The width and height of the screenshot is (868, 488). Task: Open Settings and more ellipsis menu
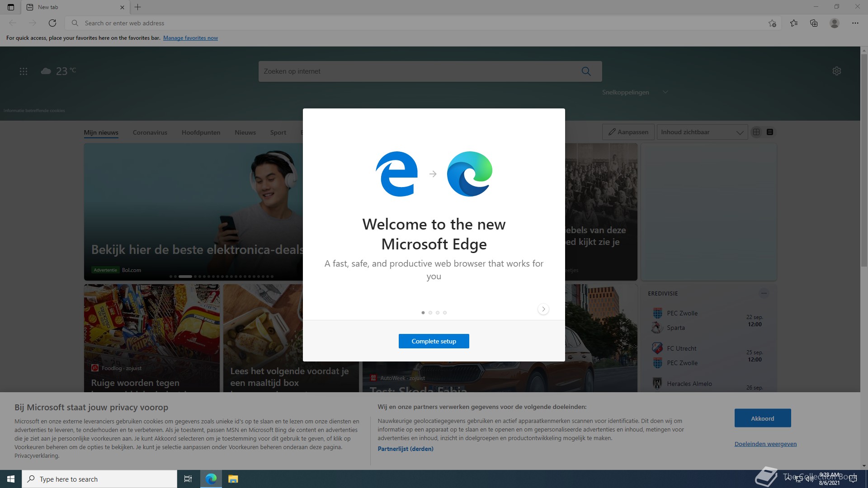tap(855, 23)
